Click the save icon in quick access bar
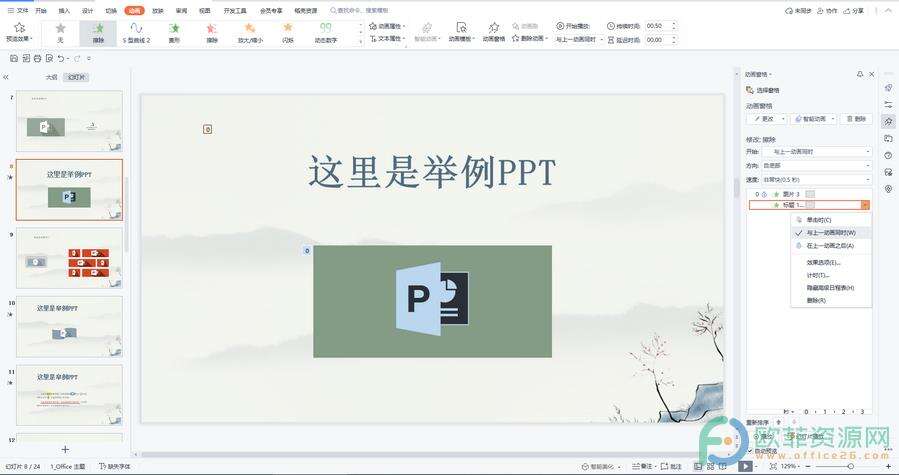This screenshot has height=475, width=899. [x=14, y=59]
